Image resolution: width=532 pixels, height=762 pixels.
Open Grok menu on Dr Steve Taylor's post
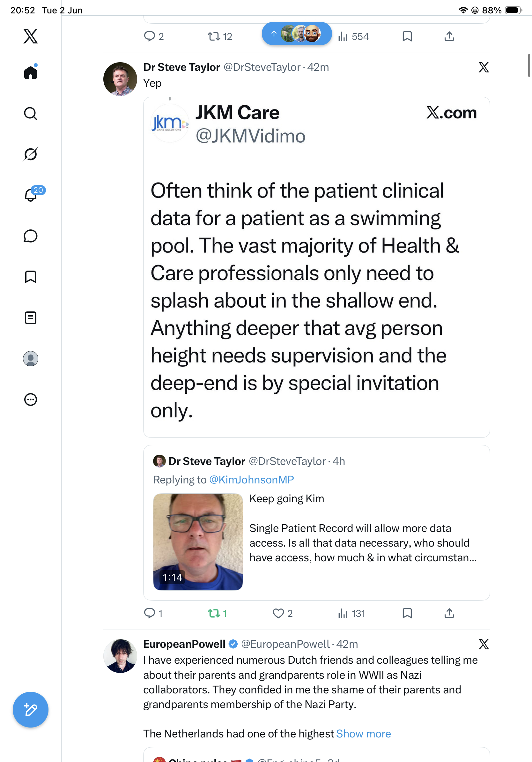click(x=484, y=67)
